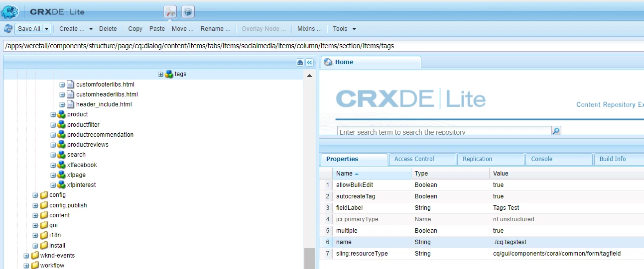Click the xfpinterest node icon
The height and width of the screenshot is (269, 644).
pos(61,185)
